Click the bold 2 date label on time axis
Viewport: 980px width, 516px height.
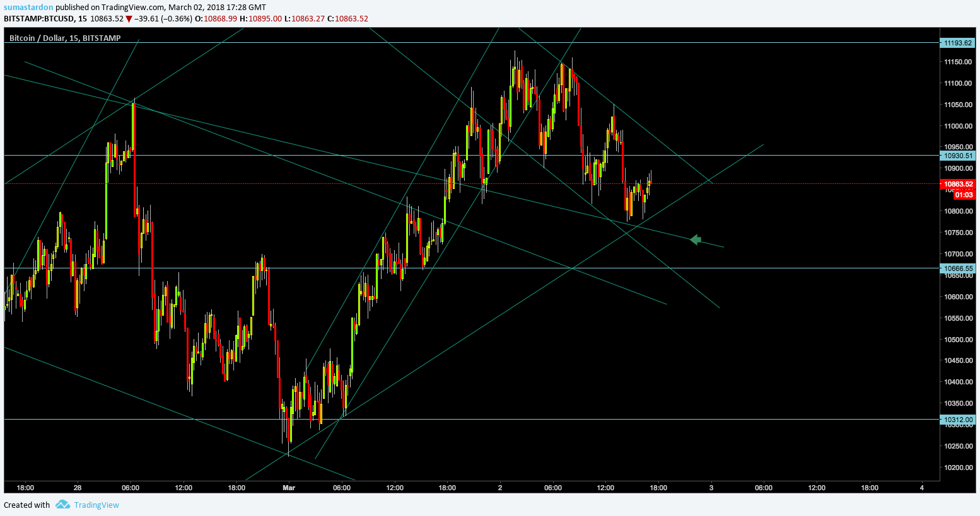pyautogui.click(x=500, y=488)
